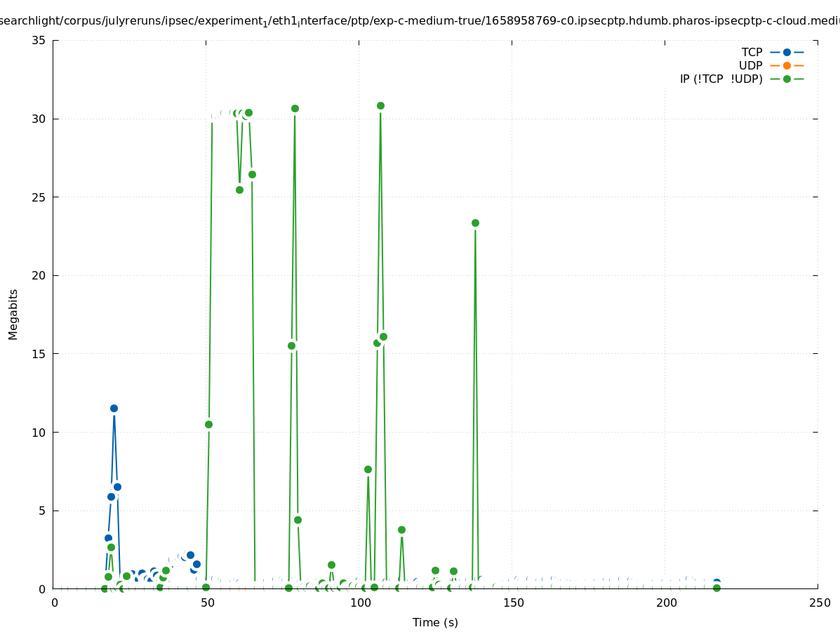Select the highest green point near 106 seconds
The width and height of the screenshot is (840, 632).
[x=380, y=105]
